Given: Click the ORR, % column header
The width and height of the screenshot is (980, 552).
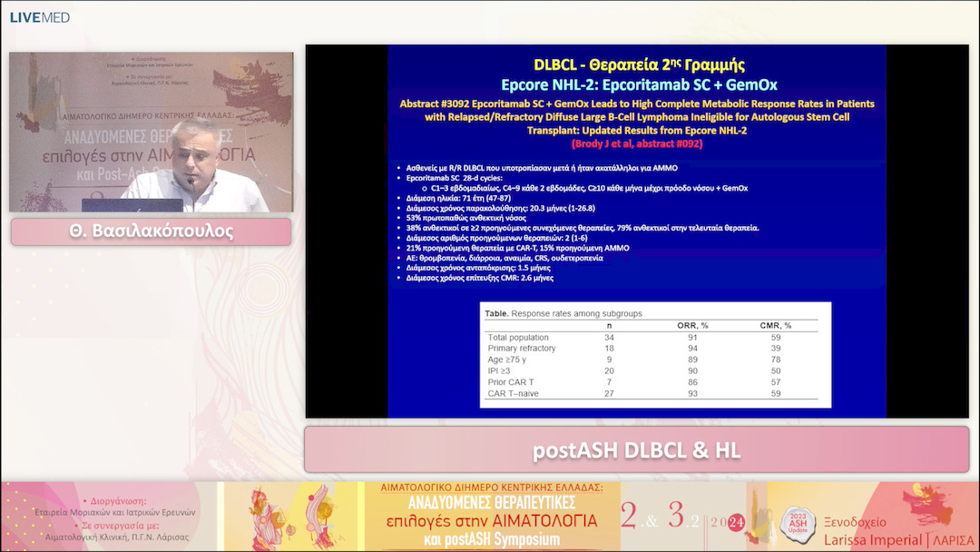Looking at the screenshot, I should [692, 326].
